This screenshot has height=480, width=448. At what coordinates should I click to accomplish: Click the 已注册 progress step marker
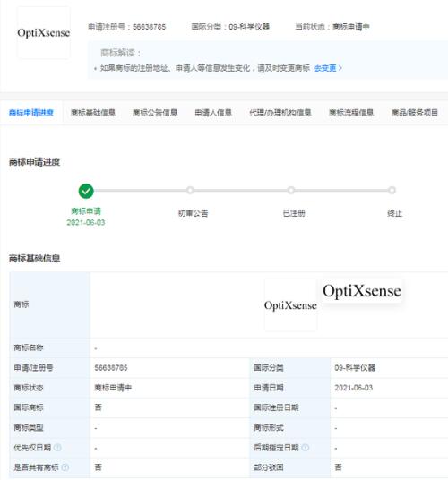coord(291,191)
